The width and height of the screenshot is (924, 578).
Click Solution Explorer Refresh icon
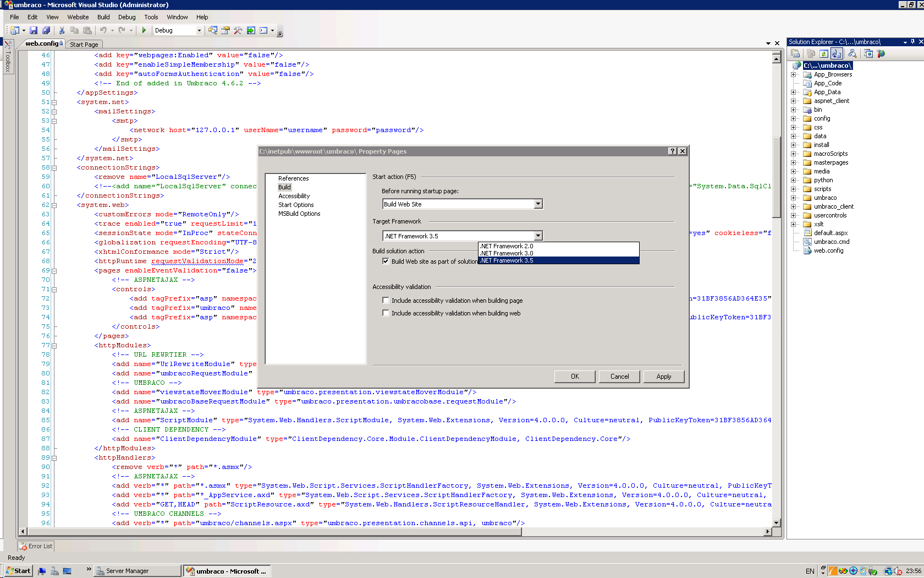pos(823,53)
